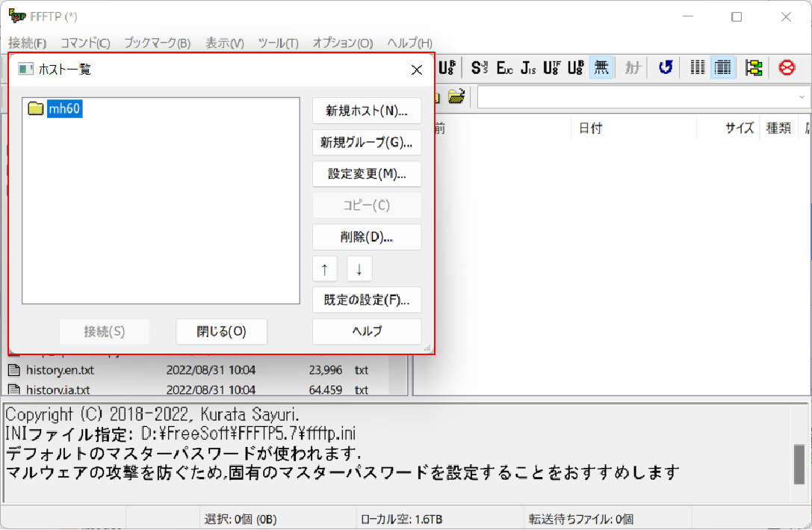
Task: Click size value 23,996
Action: click(325, 370)
